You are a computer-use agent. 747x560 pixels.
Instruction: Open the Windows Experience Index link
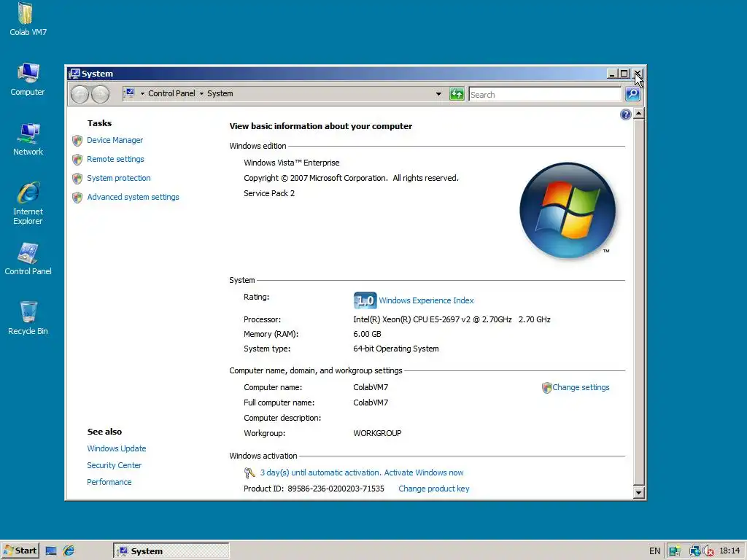(426, 300)
